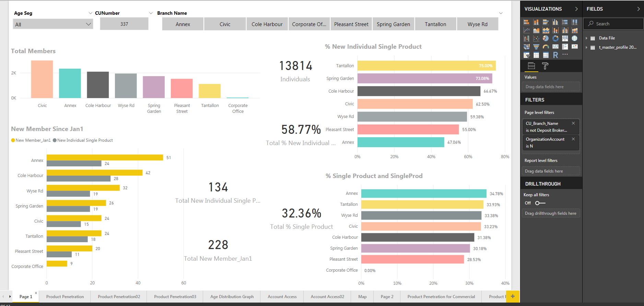Choose the line chart visualization icon
The height and width of the screenshot is (306, 644).
coord(526,31)
